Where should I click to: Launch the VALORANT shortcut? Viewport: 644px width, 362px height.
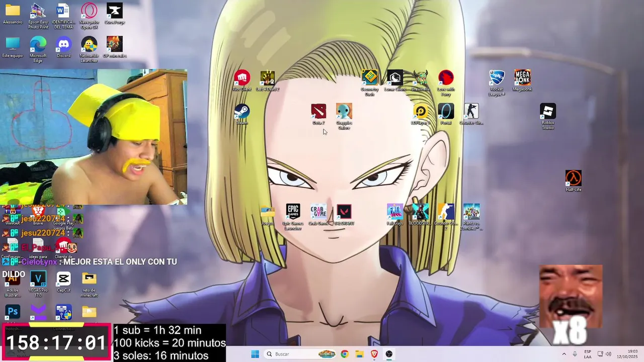tap(344, 215)
